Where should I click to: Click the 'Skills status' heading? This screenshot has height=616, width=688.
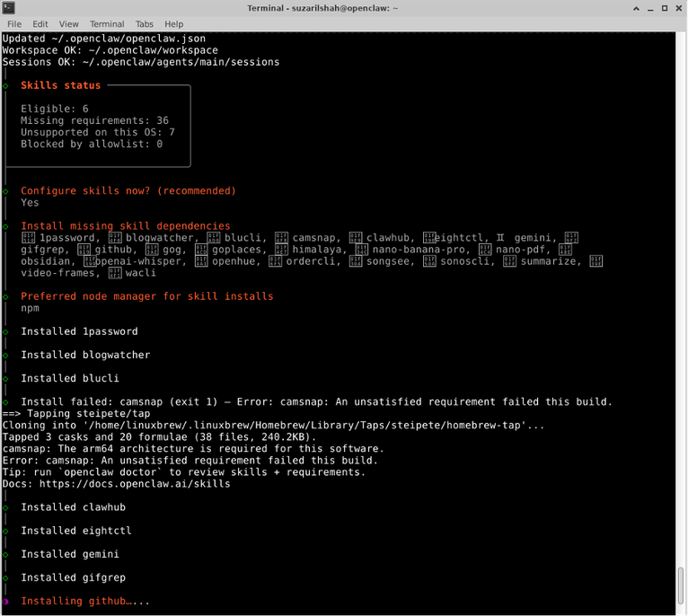60,85
